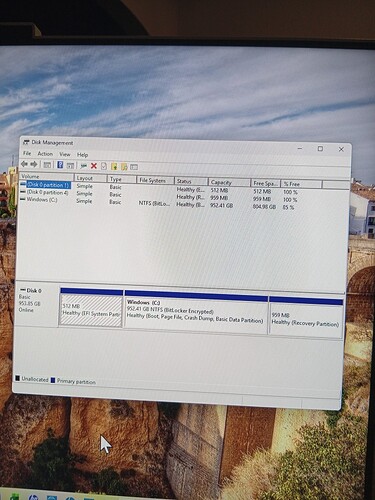Viewport: 375px width, 500px height.
Task: Click the Properties checkmark page icon
Action: [104, 166]
